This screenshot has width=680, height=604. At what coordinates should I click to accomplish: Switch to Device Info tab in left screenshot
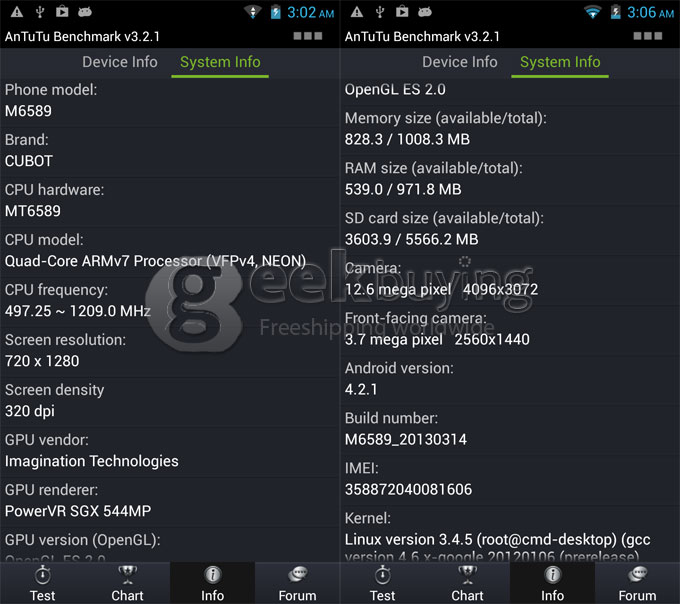tap(120, 62)
